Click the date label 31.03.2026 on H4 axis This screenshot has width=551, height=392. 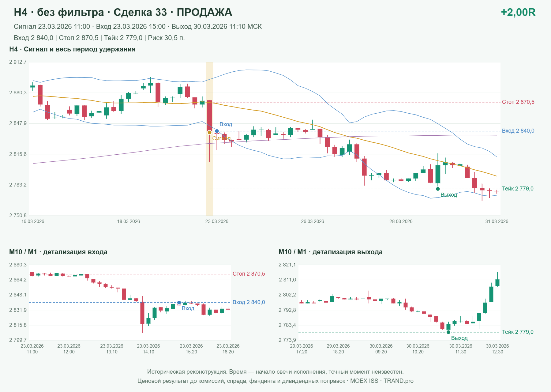497,221
